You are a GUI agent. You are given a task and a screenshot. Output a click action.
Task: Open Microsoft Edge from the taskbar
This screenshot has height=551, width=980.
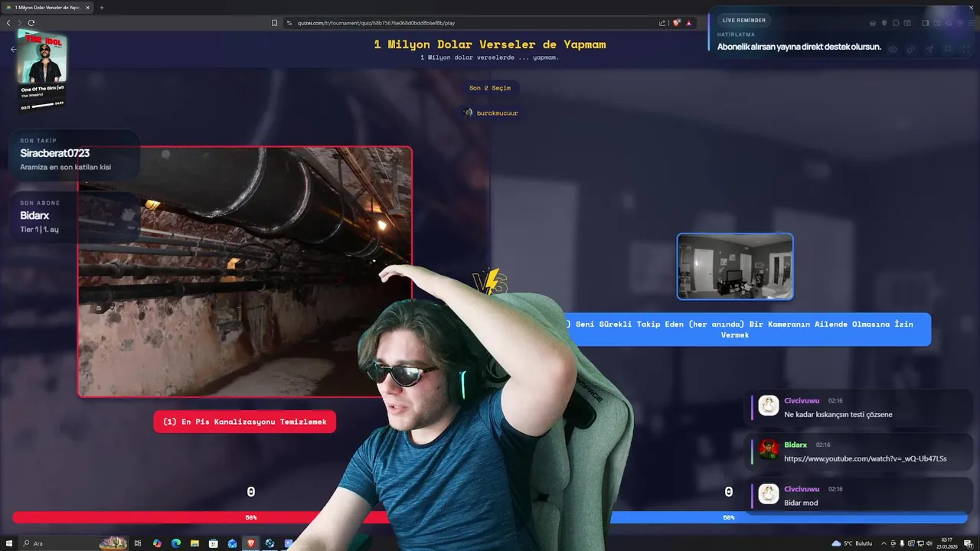coord(176,543)
